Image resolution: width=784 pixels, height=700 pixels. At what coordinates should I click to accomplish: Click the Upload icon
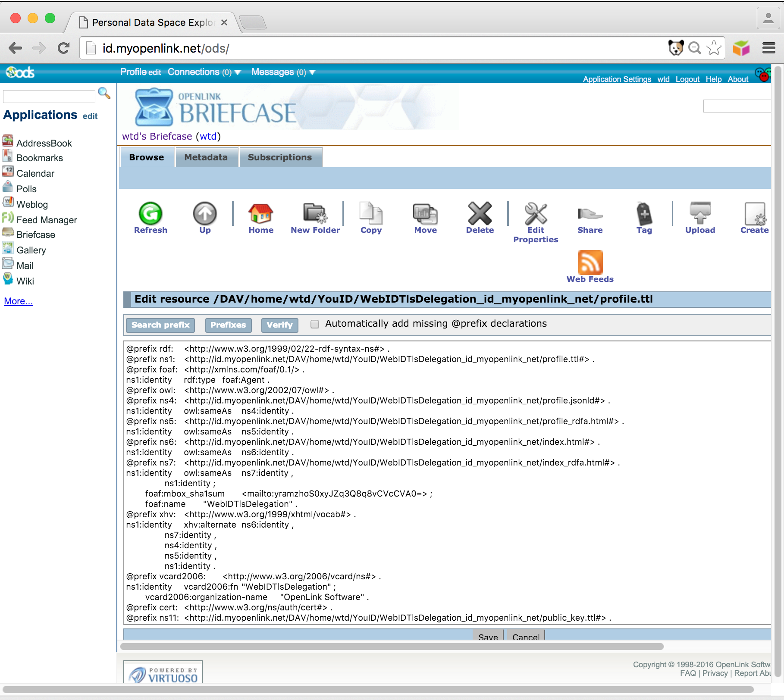[700, 214]
